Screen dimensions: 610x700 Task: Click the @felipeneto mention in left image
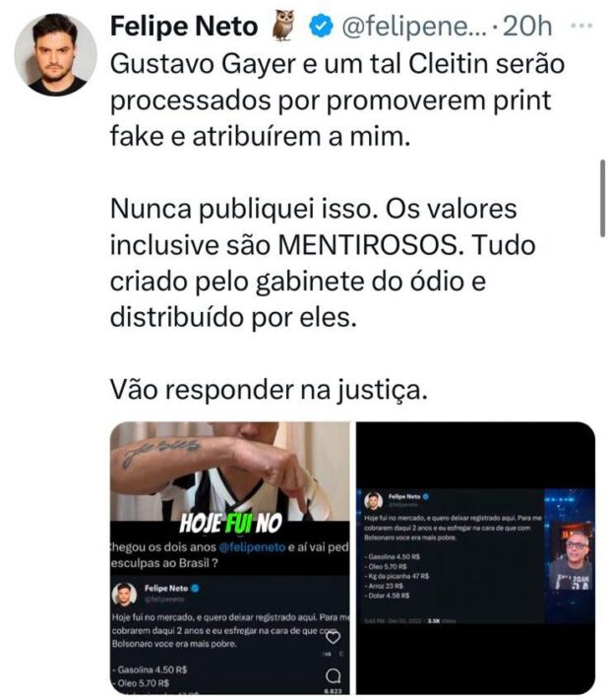pyautogui.click(x=252, y=546)
